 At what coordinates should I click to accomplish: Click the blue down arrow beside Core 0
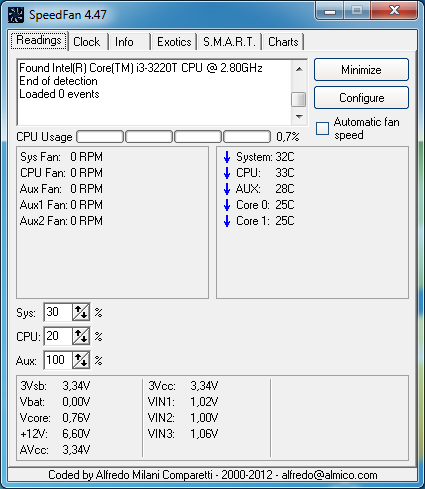tap(227, 205)
